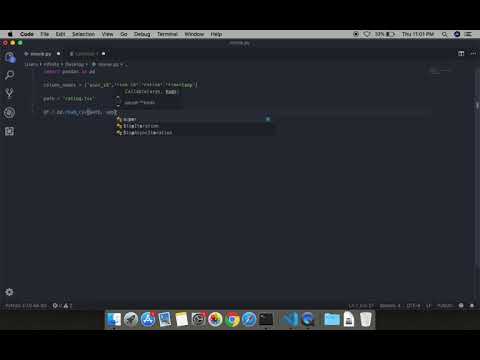Open Finder from the Dock
The width and height of the screenshot is (480, 360).
114,320
